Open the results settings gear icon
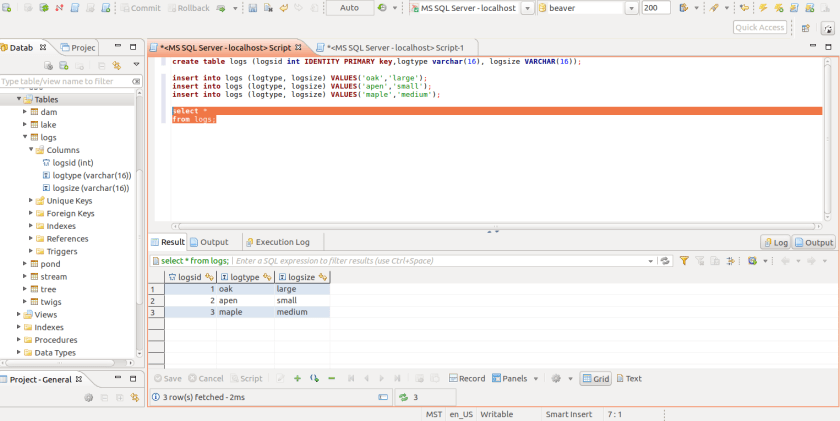The image size is (840, 421). 556,379
